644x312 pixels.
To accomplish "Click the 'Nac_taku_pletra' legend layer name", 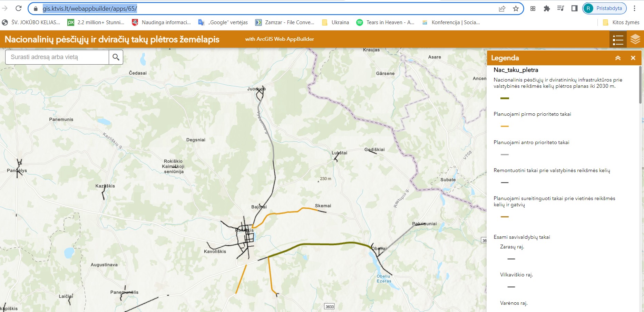I will (x=516, y=70).
